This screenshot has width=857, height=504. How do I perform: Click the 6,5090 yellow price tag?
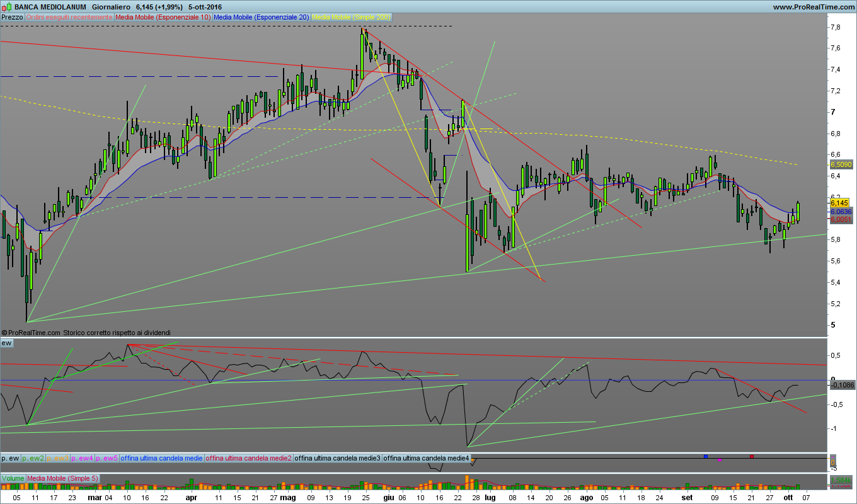pos(841,164)
